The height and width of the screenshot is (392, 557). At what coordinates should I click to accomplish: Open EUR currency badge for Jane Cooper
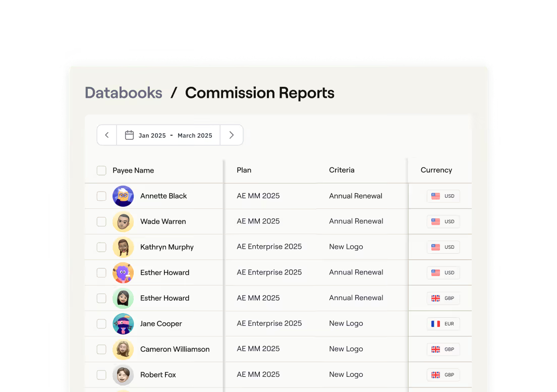point(443,324)
